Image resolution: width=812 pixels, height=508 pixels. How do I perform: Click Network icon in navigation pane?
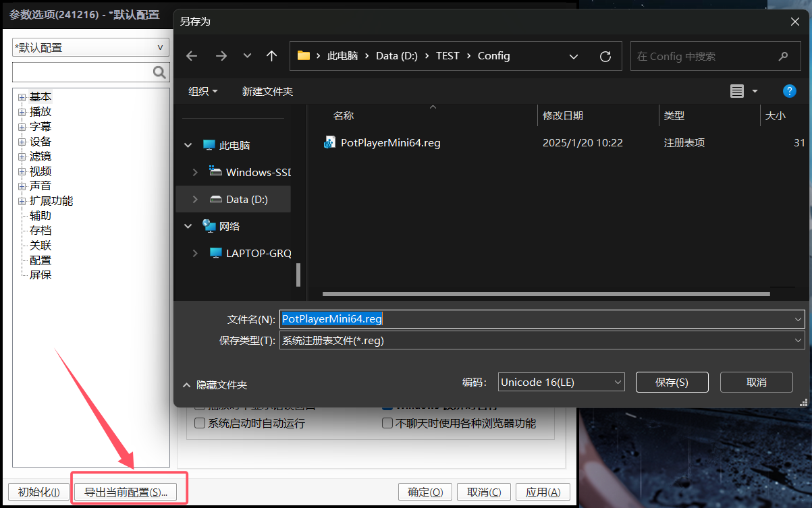[209, 226]
